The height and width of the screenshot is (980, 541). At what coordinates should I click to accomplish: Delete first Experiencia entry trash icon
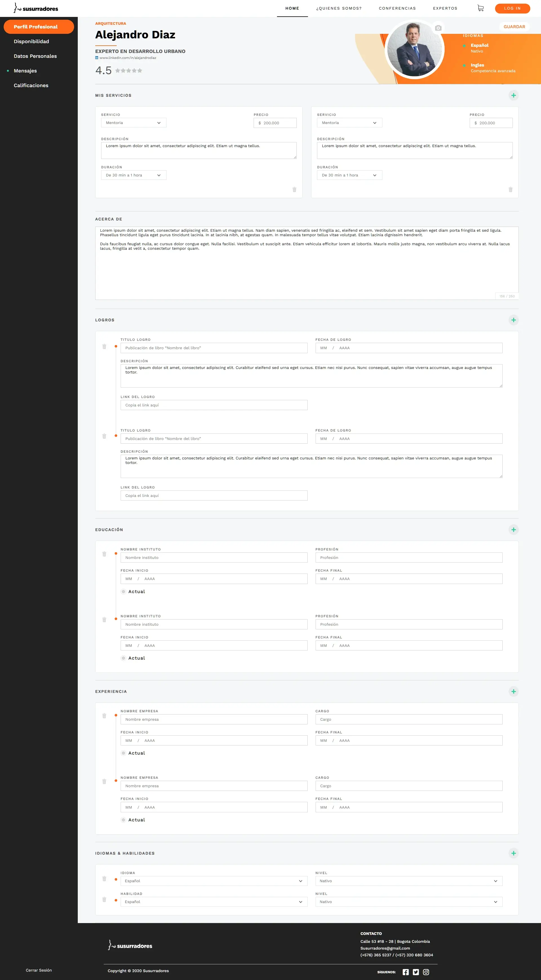click(x=104, y=716)
